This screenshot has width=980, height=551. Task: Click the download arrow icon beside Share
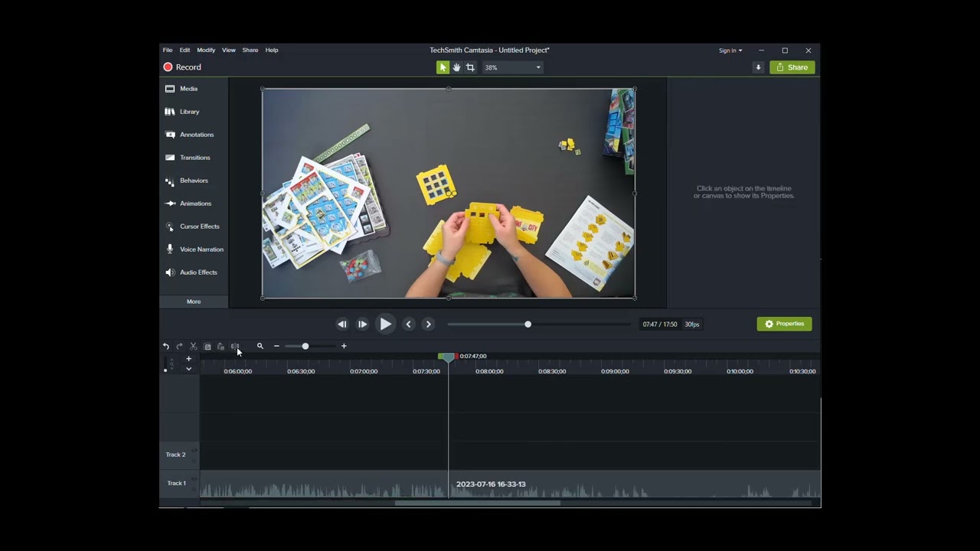758,67
